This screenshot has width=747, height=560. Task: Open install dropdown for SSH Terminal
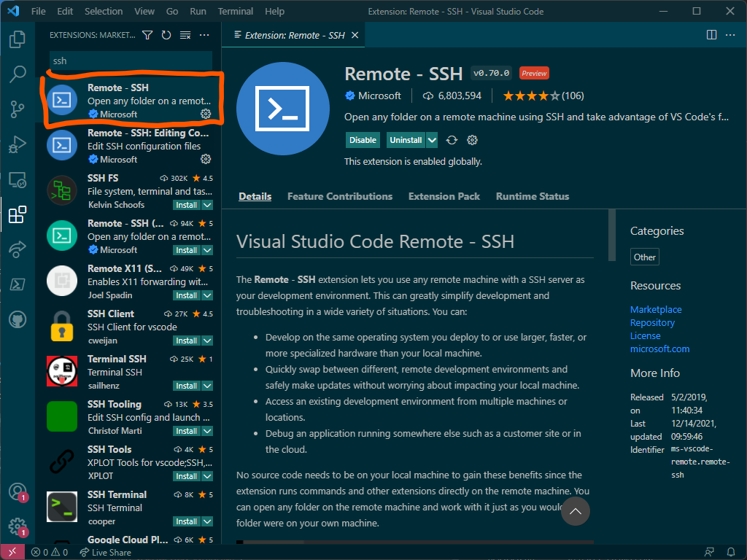pos(207,521)
